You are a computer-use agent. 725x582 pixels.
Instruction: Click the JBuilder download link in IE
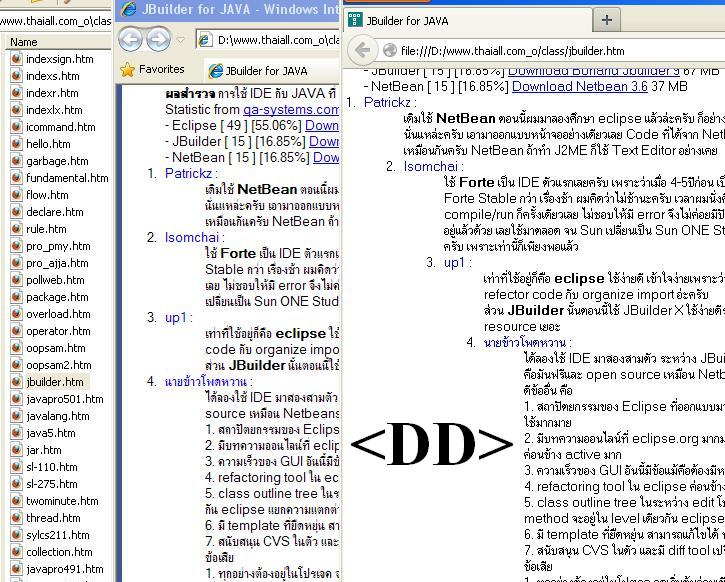324,141
